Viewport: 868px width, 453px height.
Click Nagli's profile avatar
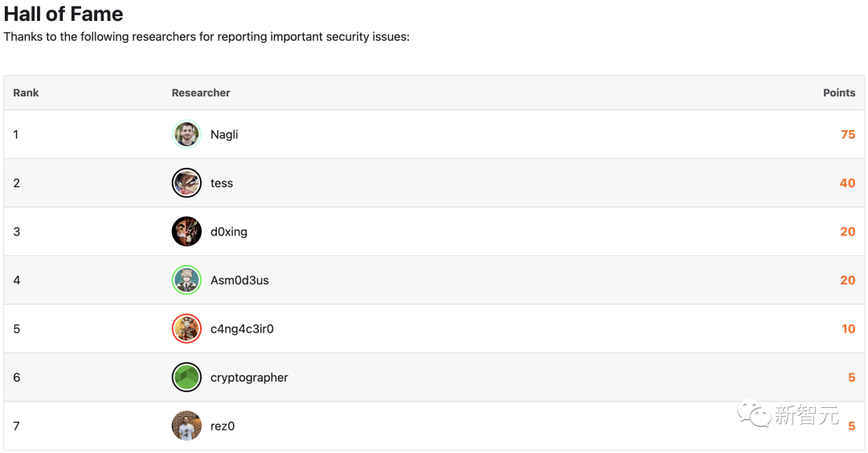click(186, 135)
